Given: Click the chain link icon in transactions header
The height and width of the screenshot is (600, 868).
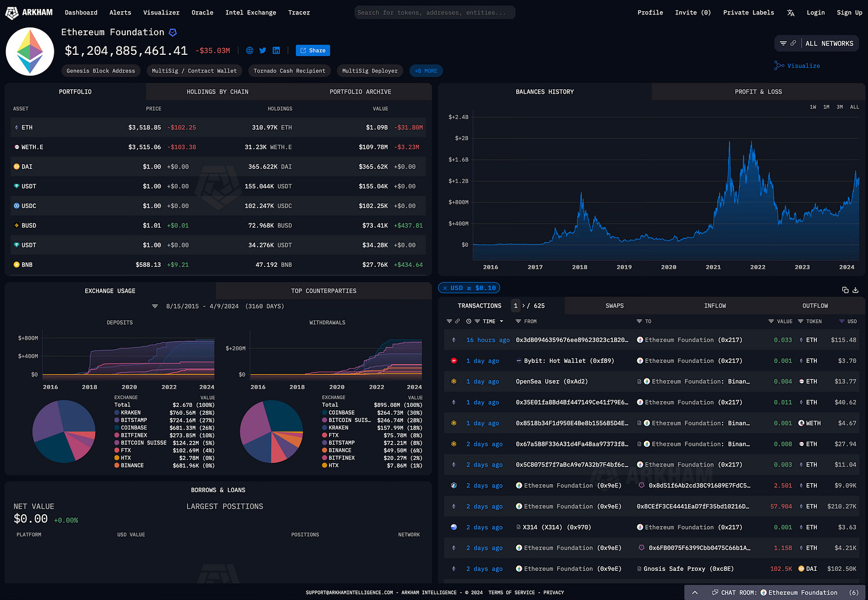Looking at the screenshot, I should click(457, 321).
